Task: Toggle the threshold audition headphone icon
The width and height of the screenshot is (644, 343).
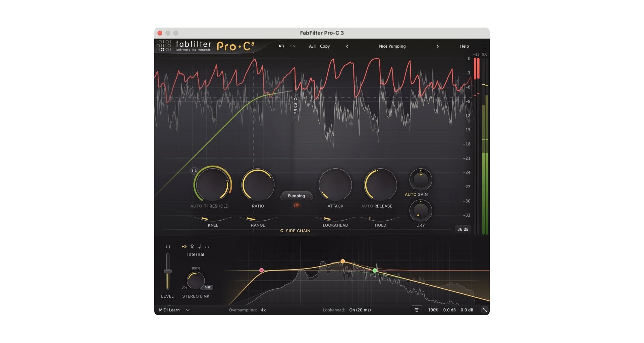Action: (x=194, y=171)
